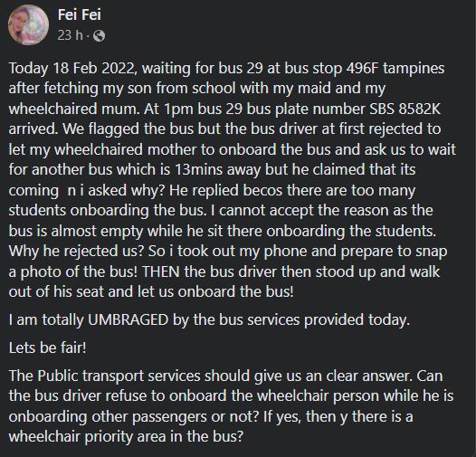The width and height of the screenshot is (476, 457).
Task: Click the Fei Fei author name
Action: pos(80,14)
